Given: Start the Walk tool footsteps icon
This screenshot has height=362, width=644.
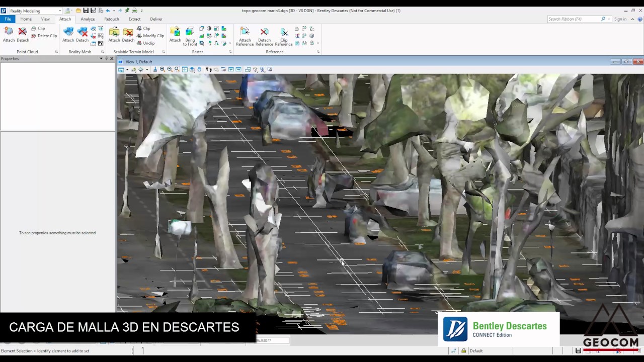Looking at the screenshot, I should [x=209, y=69].
